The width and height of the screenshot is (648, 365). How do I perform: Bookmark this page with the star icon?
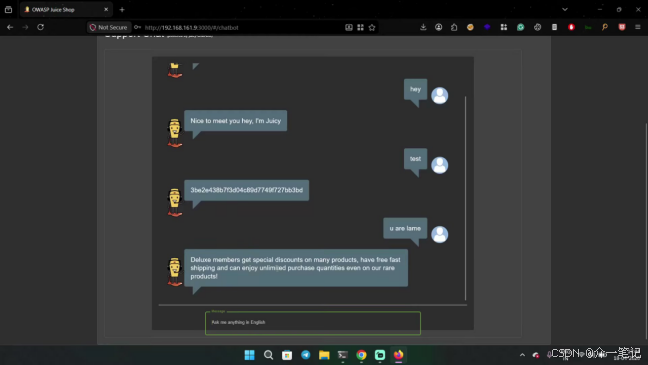[372, 27]
